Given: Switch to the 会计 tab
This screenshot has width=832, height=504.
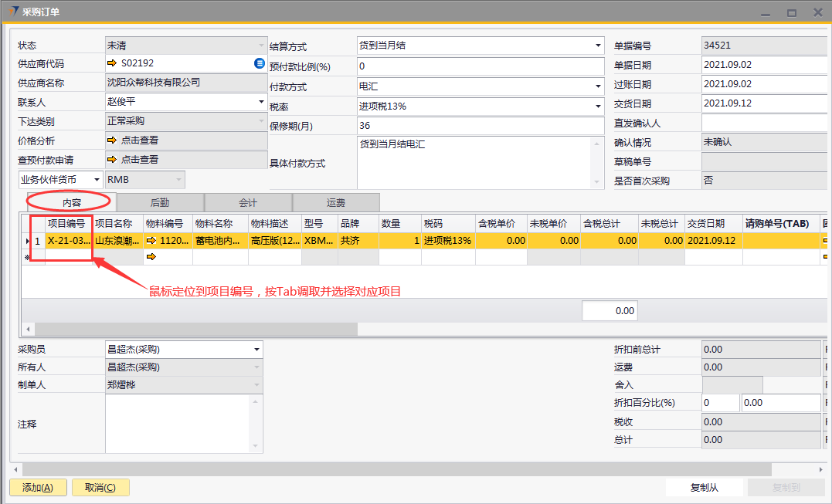Looking at the screenshot, I should (248, 202).
